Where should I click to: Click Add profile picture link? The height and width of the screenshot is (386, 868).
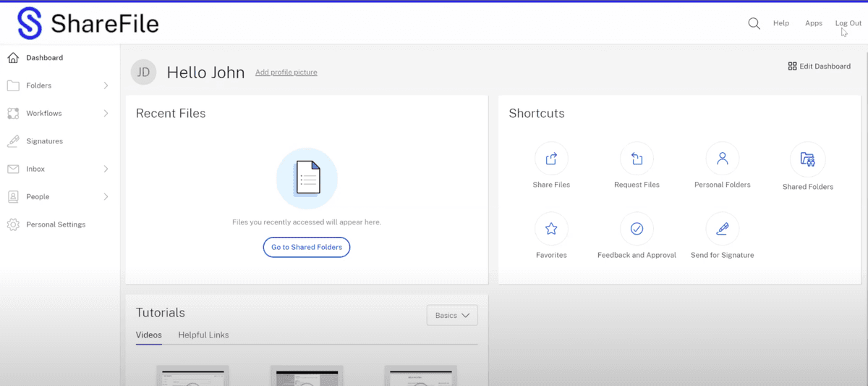286,72
